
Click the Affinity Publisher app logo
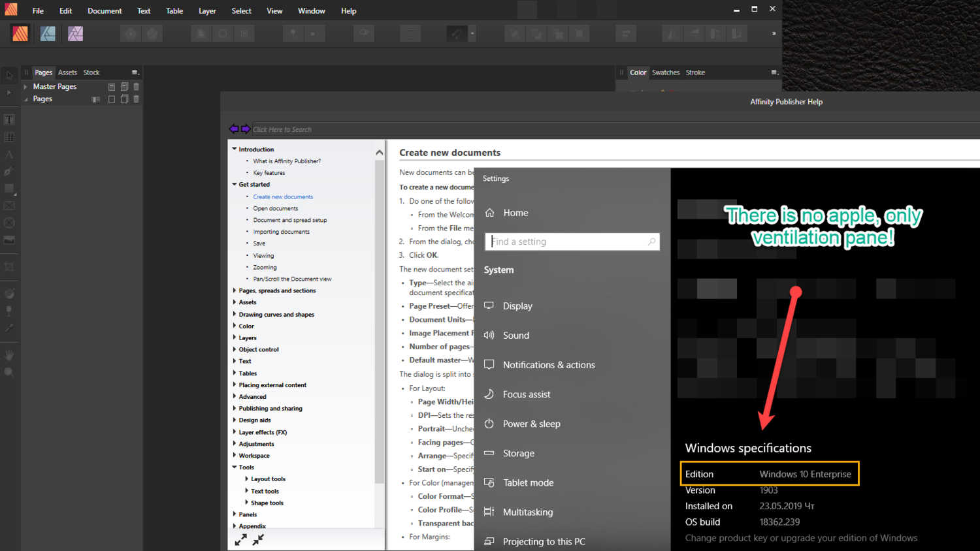[11, 9]
